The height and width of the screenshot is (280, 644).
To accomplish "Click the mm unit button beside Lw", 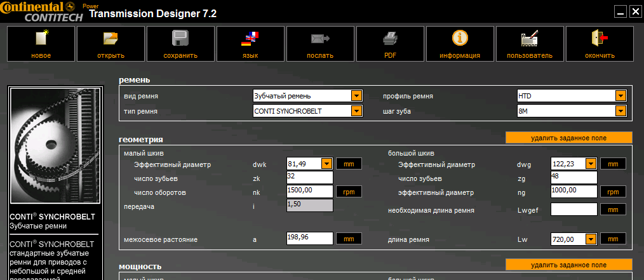I will coord(613,239).
